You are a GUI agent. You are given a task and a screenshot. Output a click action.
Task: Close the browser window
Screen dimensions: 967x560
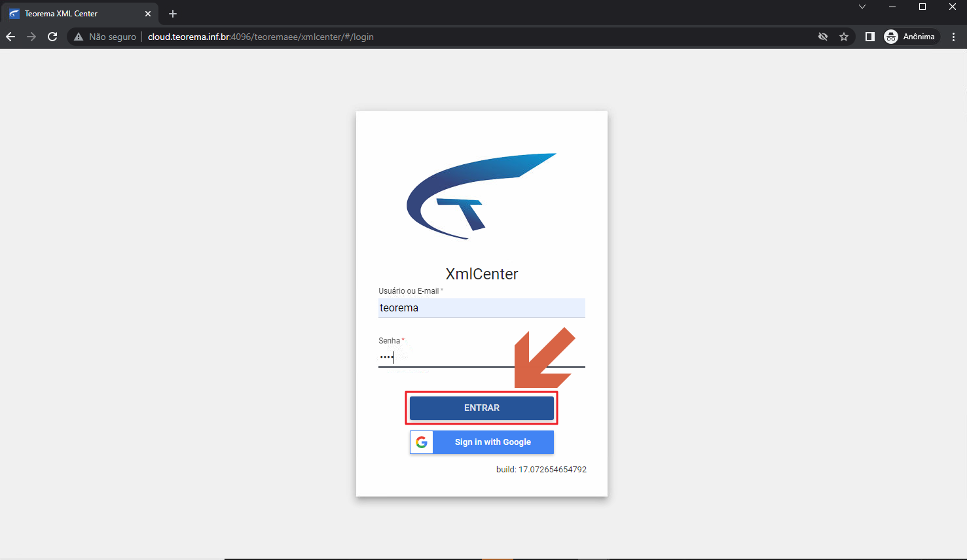point(953,7)
